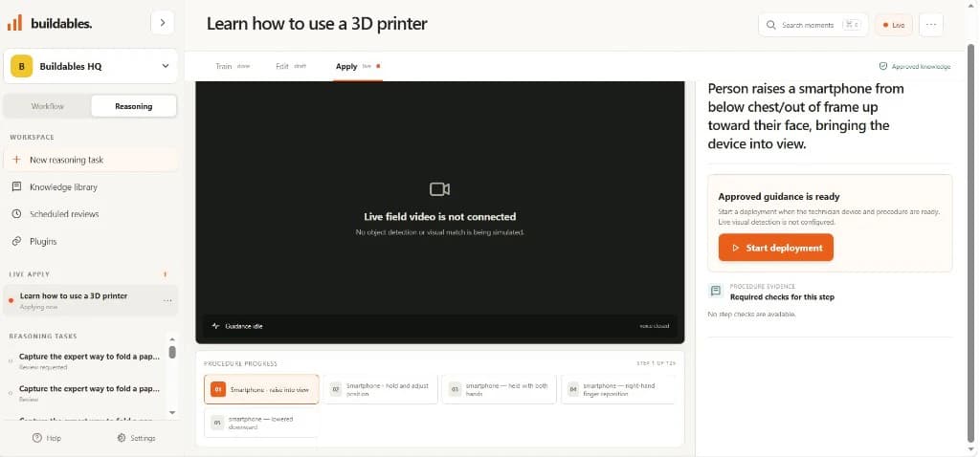Select step 05 smartphone lowered downward
980x457 pixels.
point(261,423)
